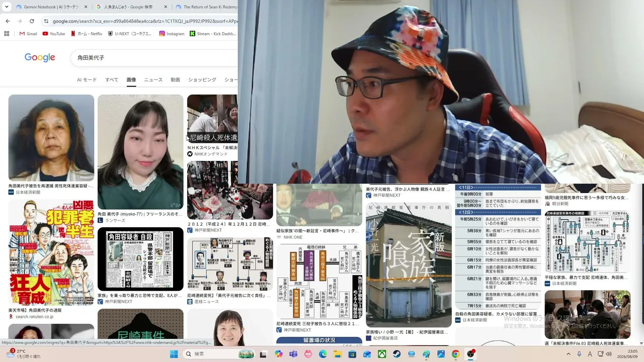644x362 pixels.
Task: Switch to the すべて results tab
Action: click(112, 80)
